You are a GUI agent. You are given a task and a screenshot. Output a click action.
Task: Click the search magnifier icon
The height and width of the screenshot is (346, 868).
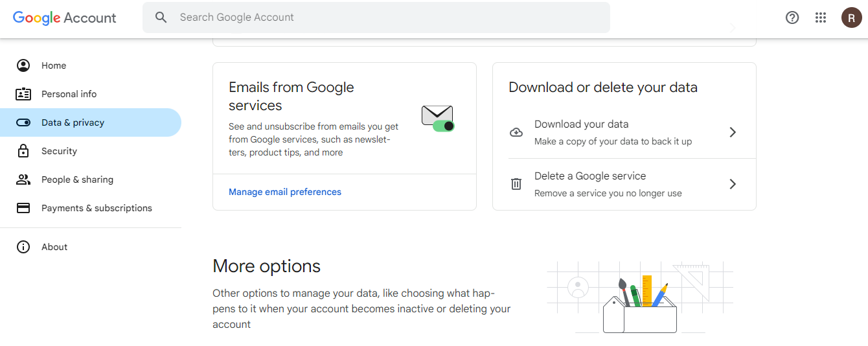pos(161,17)
